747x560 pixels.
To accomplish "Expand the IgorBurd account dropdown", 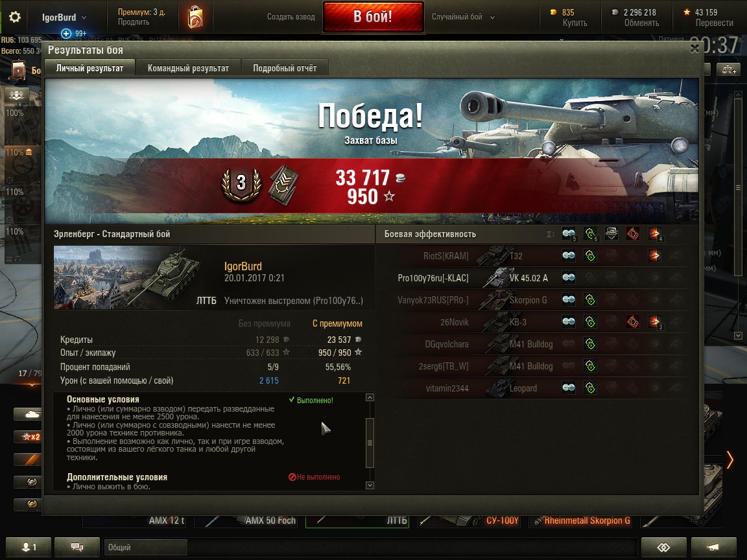I will click(64, 17).
